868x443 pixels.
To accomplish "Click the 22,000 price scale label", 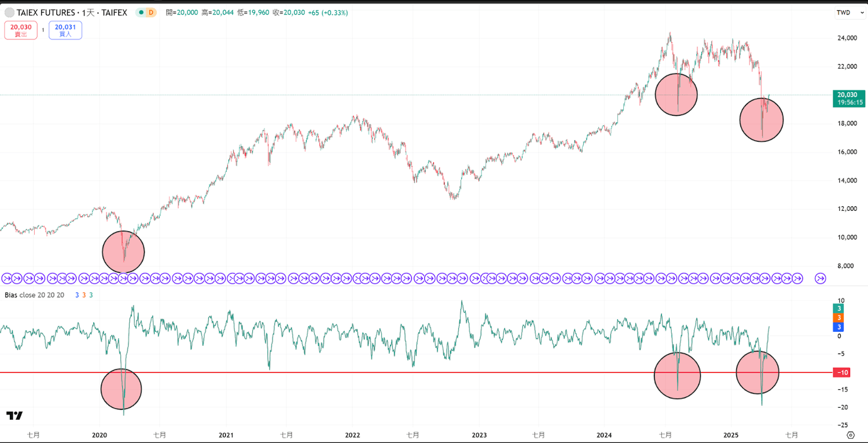I will 847,67.
